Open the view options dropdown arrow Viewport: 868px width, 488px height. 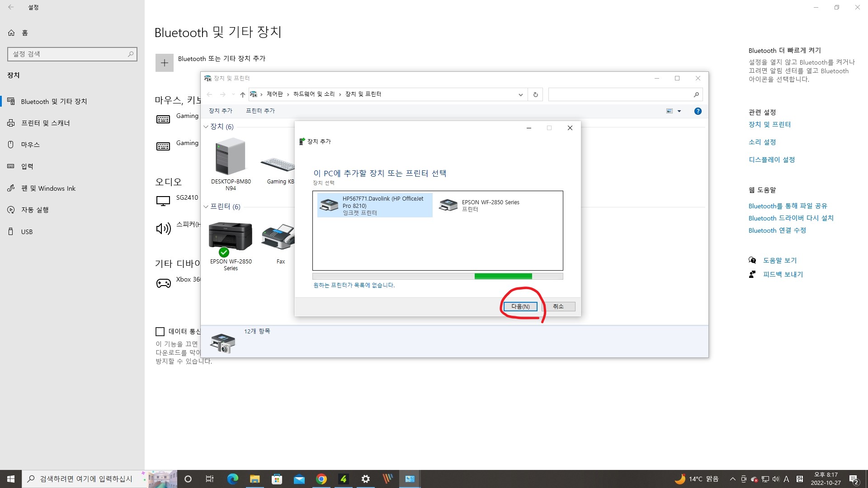[679, 111]
